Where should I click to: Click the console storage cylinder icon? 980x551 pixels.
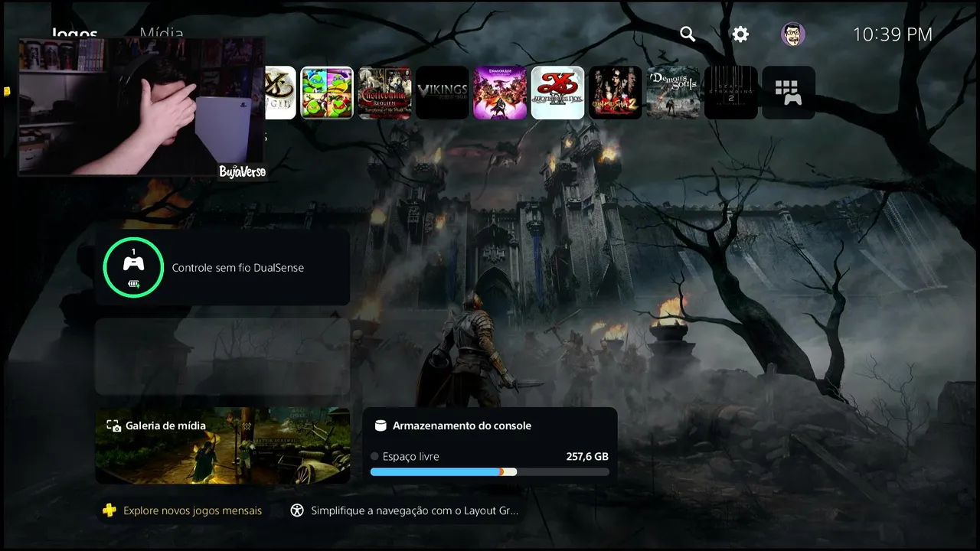pyautogui.click(x=379, y=425)
